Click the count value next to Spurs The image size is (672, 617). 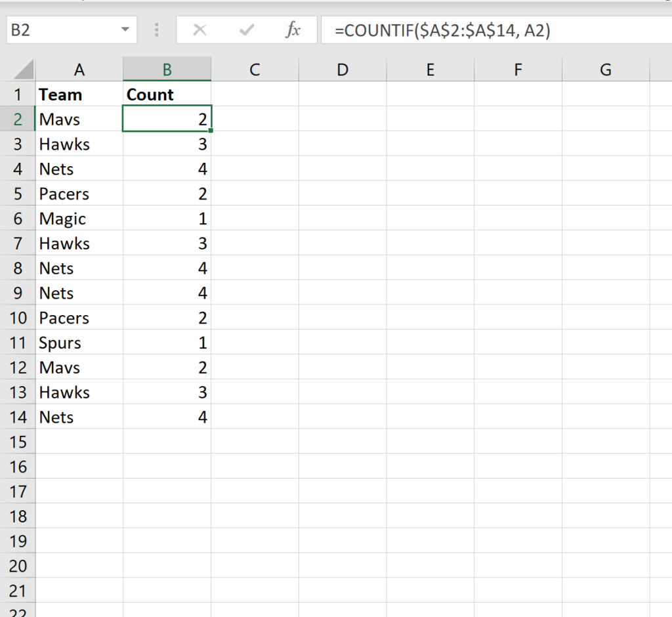[167, 343]
